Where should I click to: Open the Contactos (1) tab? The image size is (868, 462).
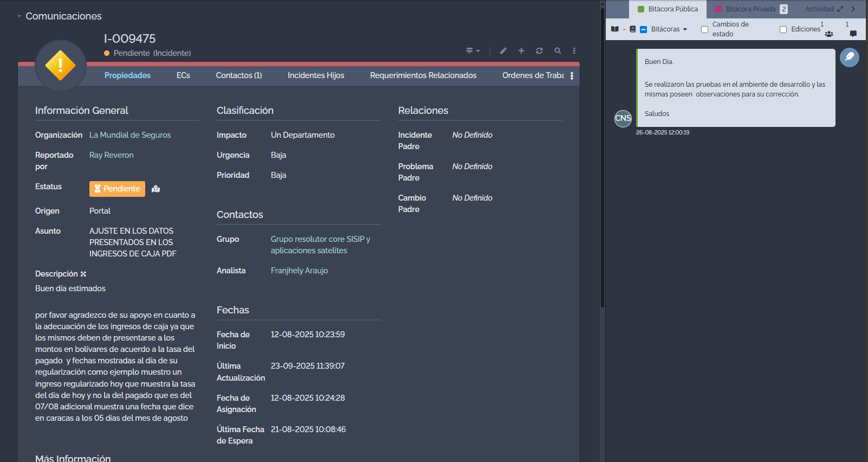[238, 75]
